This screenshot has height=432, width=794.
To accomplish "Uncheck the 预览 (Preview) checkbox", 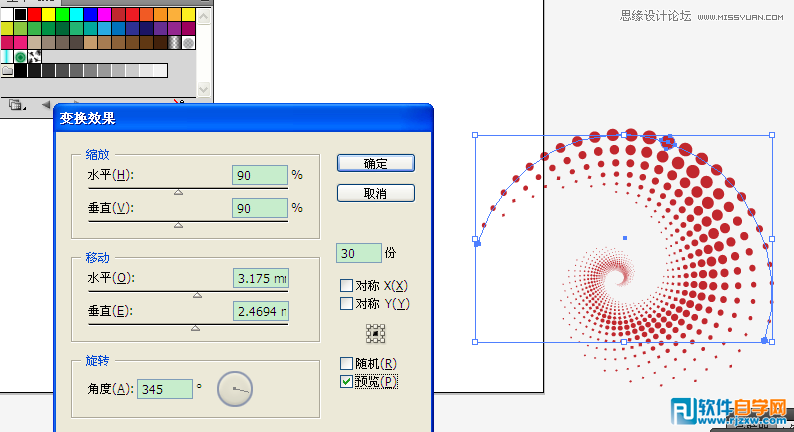I will 346,381.
